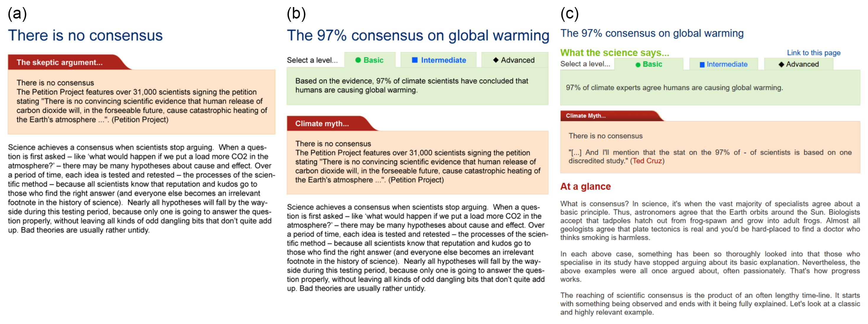The width and height of the screenshot is (868, 324).
Task: Click the 'At a glance' red heading
Action: (x=585, y=186)
